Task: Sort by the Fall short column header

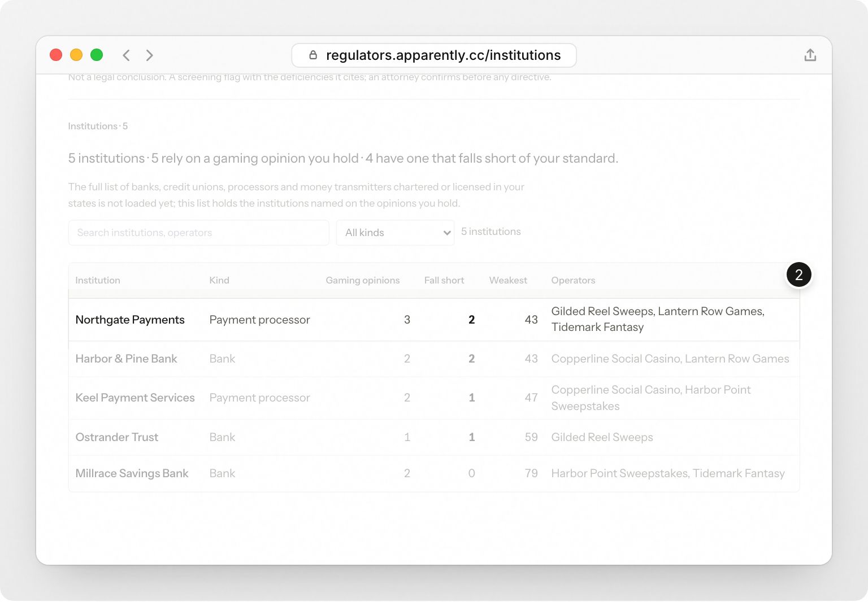Action: pos(444,280)
